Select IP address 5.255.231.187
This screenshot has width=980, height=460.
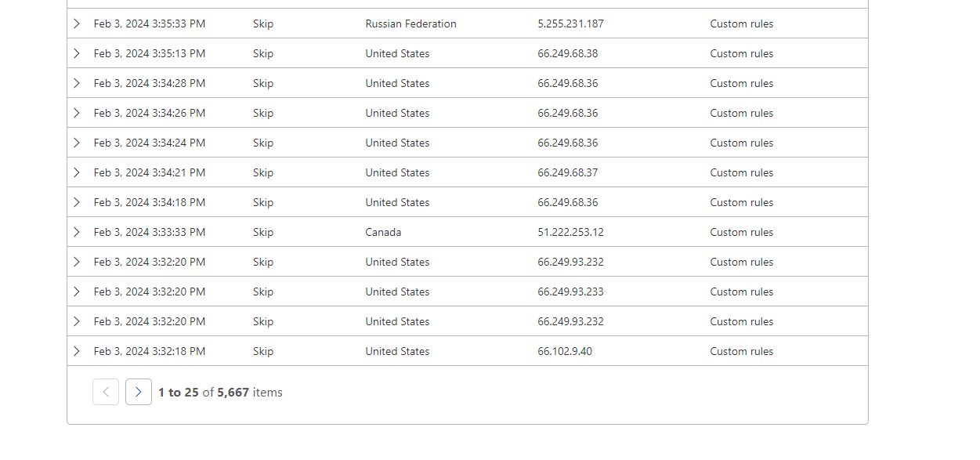click(x=570, y=24)
